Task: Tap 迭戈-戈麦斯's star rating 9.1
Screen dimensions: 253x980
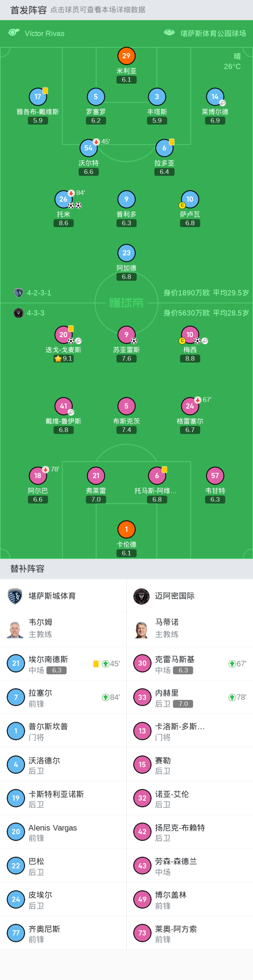Action: pos(63,358)
